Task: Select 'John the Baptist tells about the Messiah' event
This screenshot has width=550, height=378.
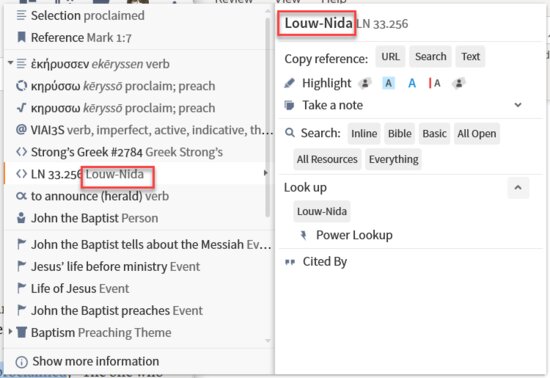Action: tap(139, 244)
